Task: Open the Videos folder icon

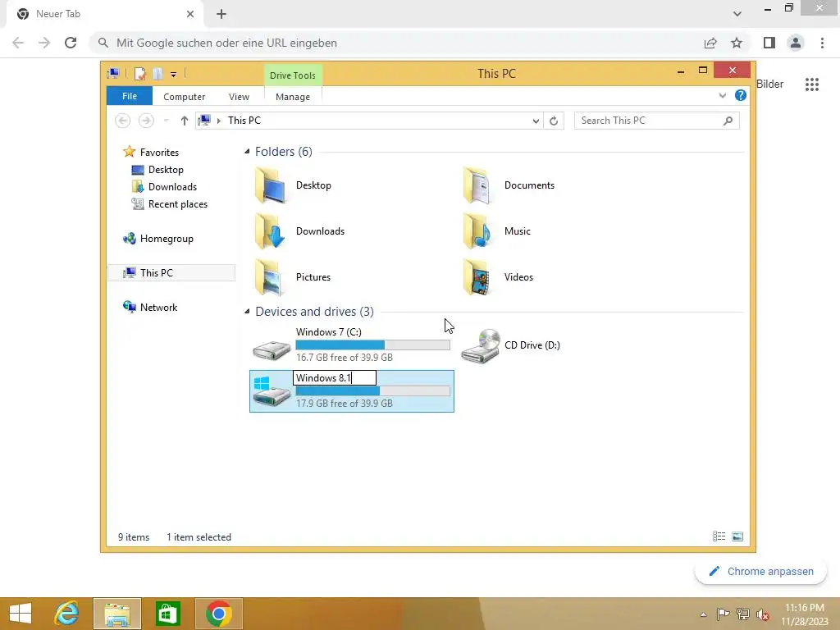Action: [477, 277]
